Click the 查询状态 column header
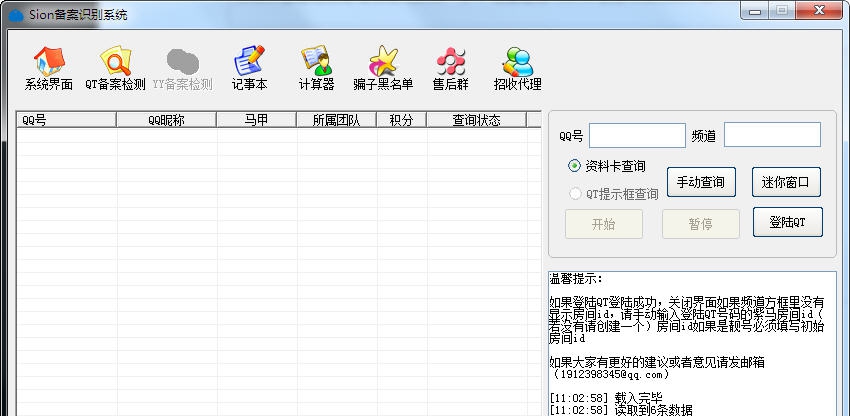The width and height of the screenshot is (850, 416). point(476,120)
